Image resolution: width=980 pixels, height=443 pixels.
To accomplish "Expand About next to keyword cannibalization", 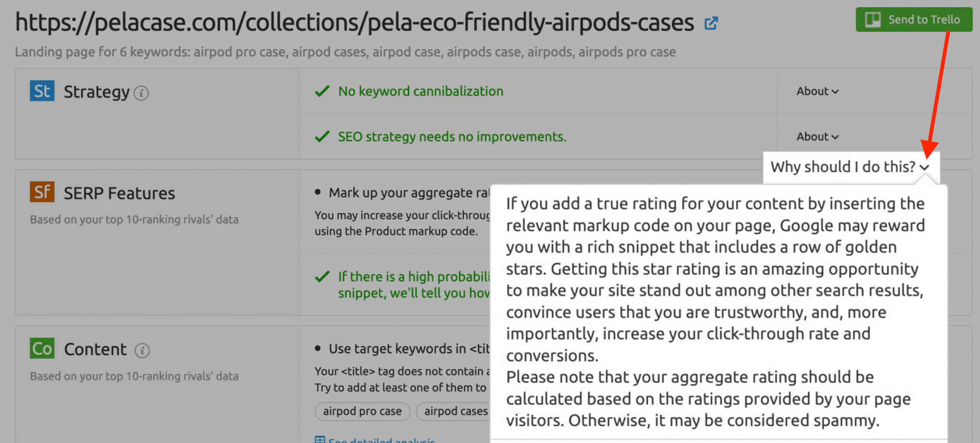I will point(817,91).
